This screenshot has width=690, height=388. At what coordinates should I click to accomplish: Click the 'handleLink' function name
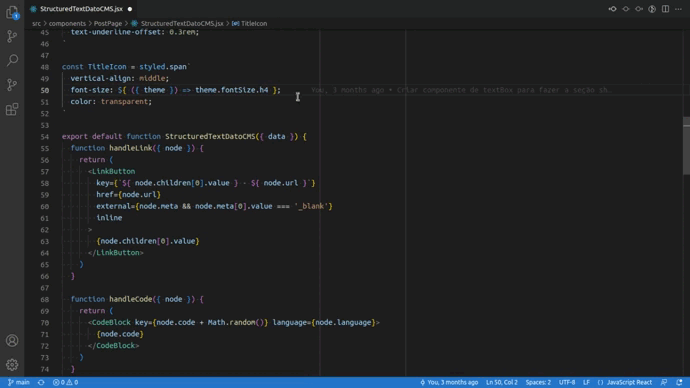pos(131,148)
